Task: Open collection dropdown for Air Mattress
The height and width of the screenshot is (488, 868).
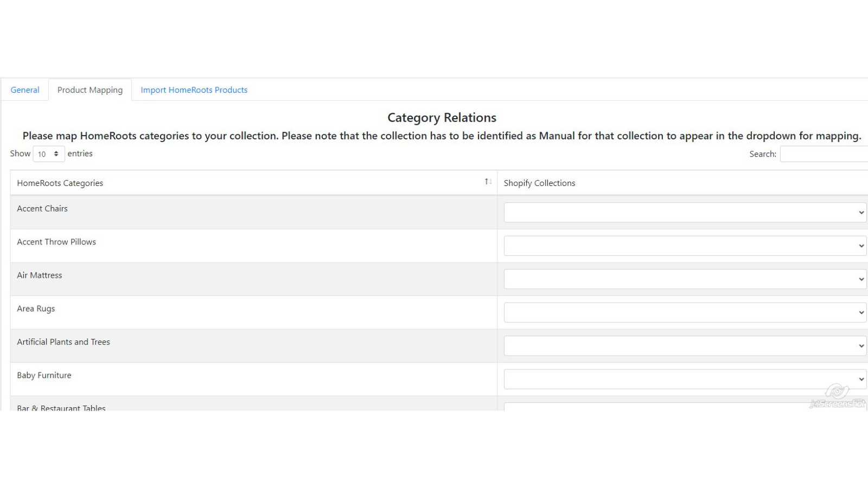Action: coord(685,279)
